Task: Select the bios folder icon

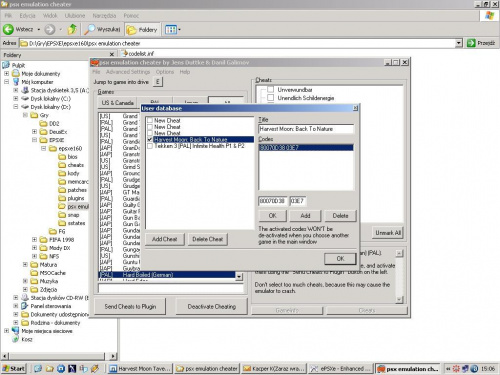Action: tap(62, 156)
